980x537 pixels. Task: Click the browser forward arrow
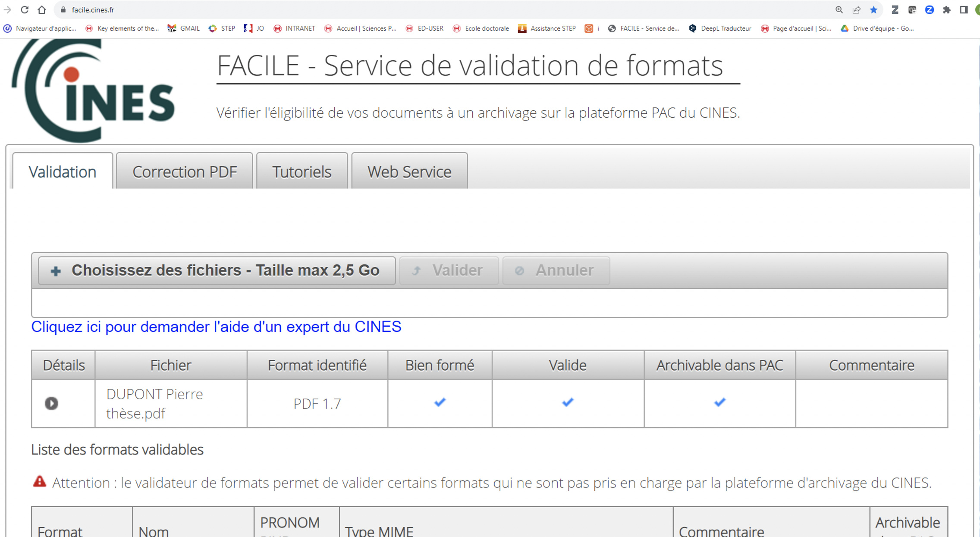coord(7,9)
